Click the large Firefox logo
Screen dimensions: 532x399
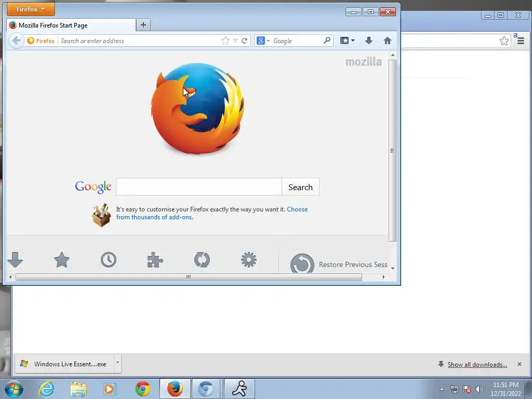coord(197,109)
